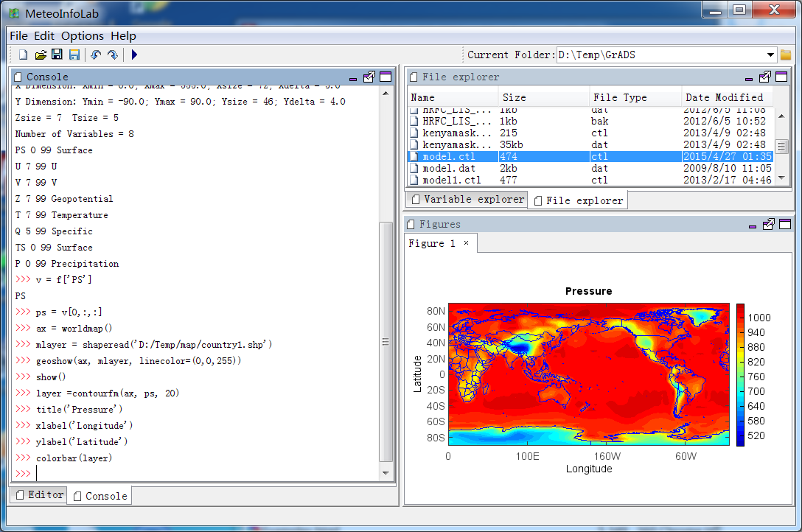Select the Console tab at bottom
This screenshot has width=802, height=532.
pos(100,496)
